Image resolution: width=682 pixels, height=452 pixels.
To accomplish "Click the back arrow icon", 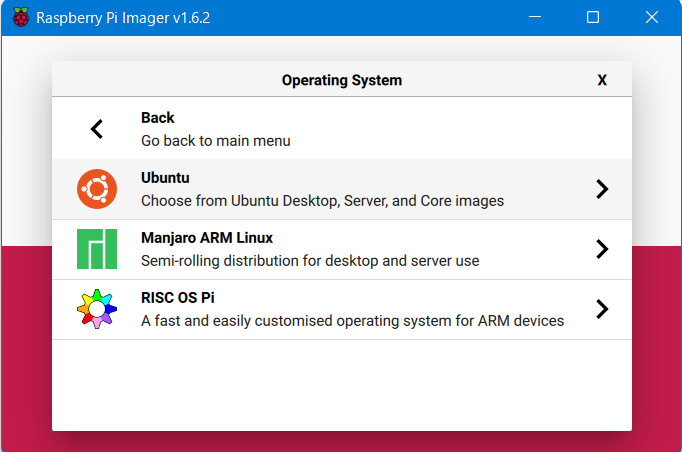I will (97, 129).
